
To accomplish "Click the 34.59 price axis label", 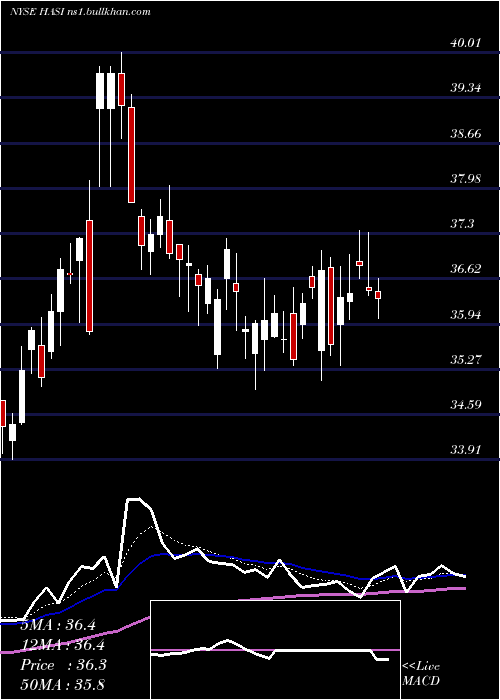I will 466,405.
